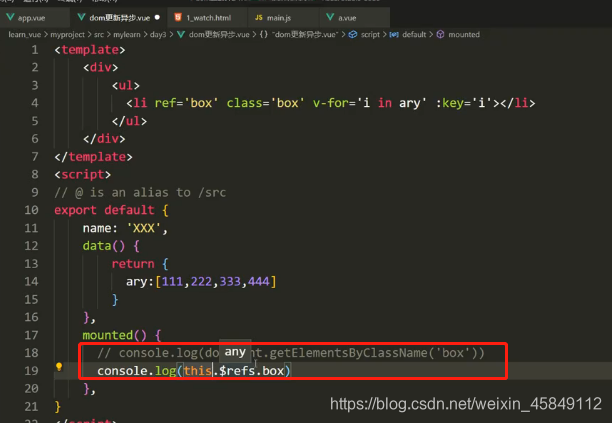
Task: Click the commented getElementsByClassName line
Action: pos(291,353)
